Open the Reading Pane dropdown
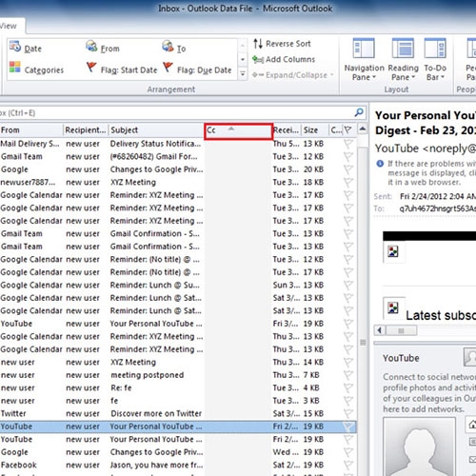Image resolution: width=476 pixels, height=476 pixels. point(403,59)
